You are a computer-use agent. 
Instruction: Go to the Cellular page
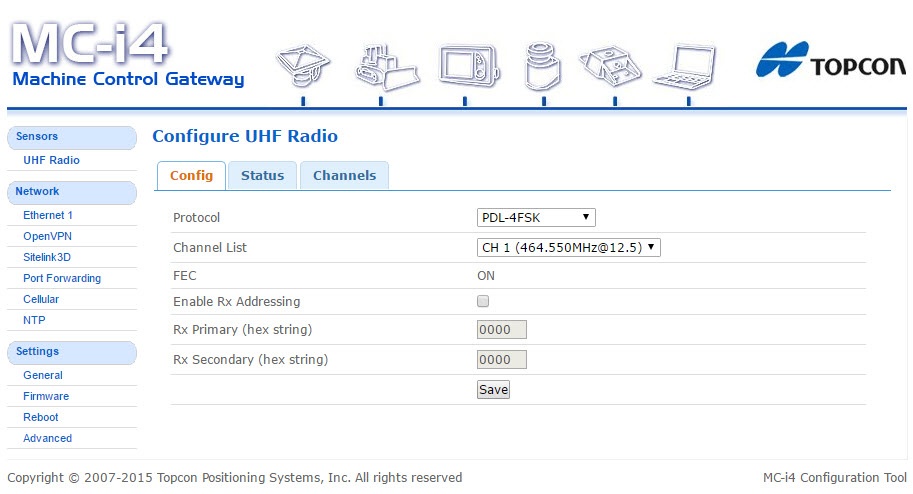point(41,299)
